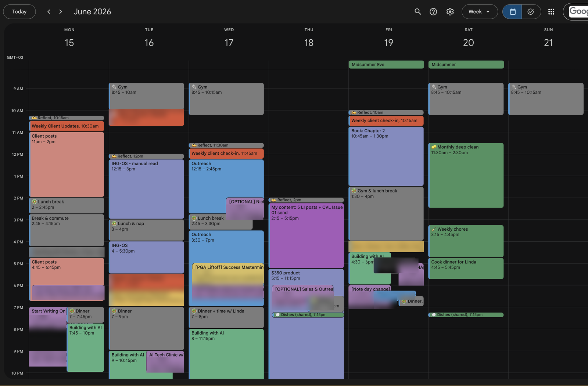Go to the previous week arrow
Image resolution: width=588 pixels, height=386 pixels.
pos(49,12)
